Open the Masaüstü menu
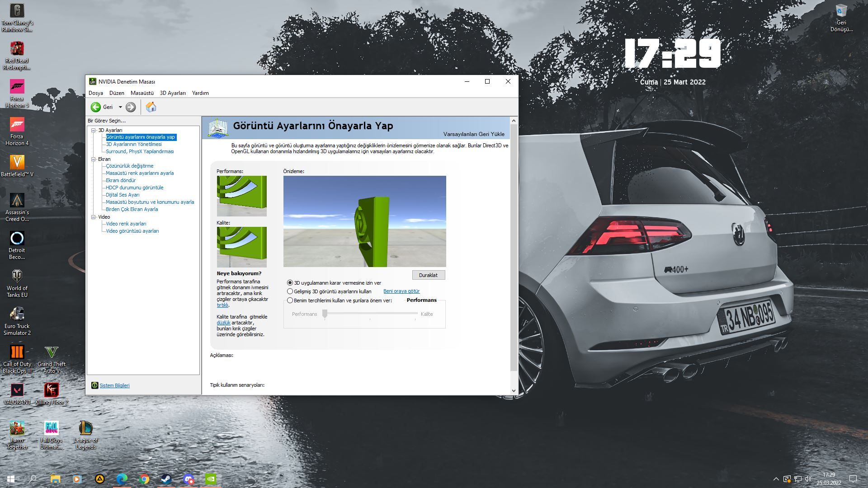This screenshot has width=868, height=488. click(142, 93)
